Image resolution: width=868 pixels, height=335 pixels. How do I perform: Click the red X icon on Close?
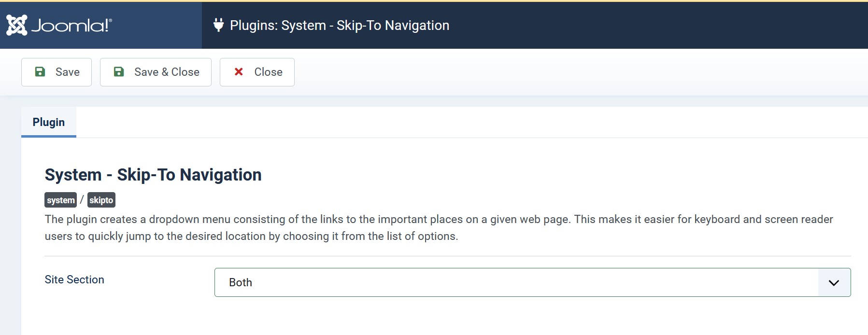239,72
